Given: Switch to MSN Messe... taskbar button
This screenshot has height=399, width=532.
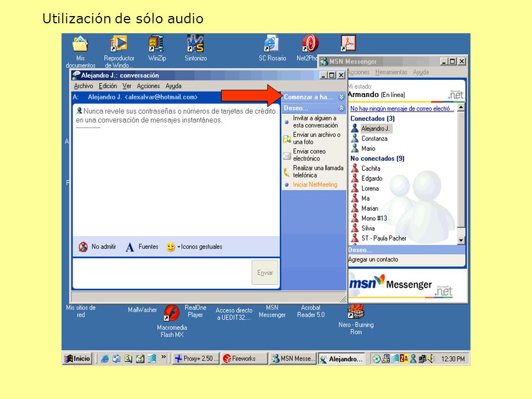Looking at the screenshot, I should pyautogui.click(x=293, y=359).
